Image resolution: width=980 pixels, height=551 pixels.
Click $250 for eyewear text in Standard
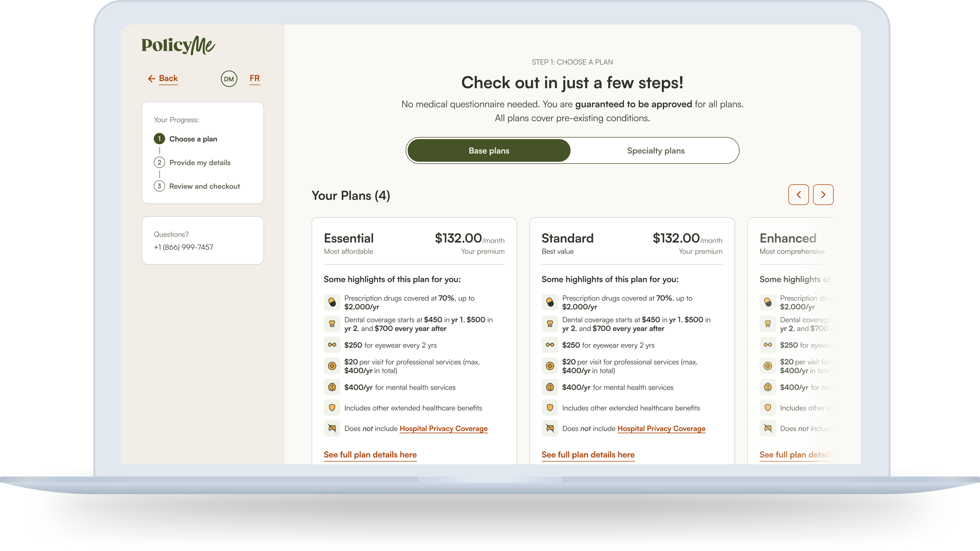(608, 345)
